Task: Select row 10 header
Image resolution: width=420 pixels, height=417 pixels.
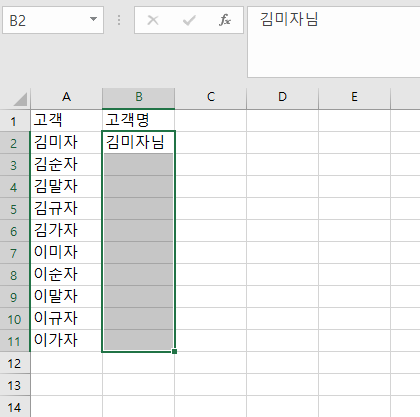Action: click(15, 319)
